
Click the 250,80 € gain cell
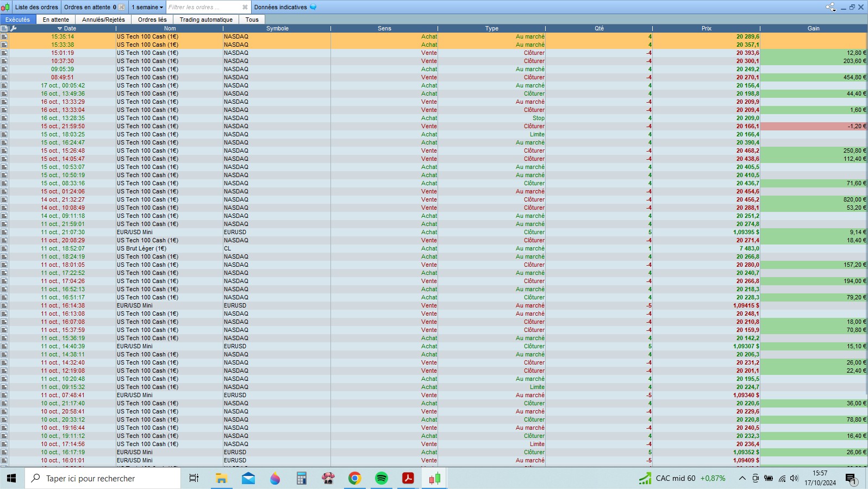814,151
